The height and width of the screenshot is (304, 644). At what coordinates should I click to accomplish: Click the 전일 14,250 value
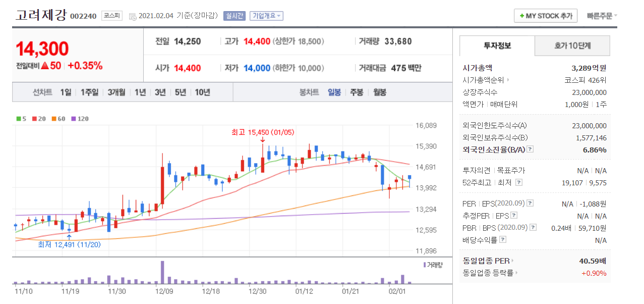[187, 41]
